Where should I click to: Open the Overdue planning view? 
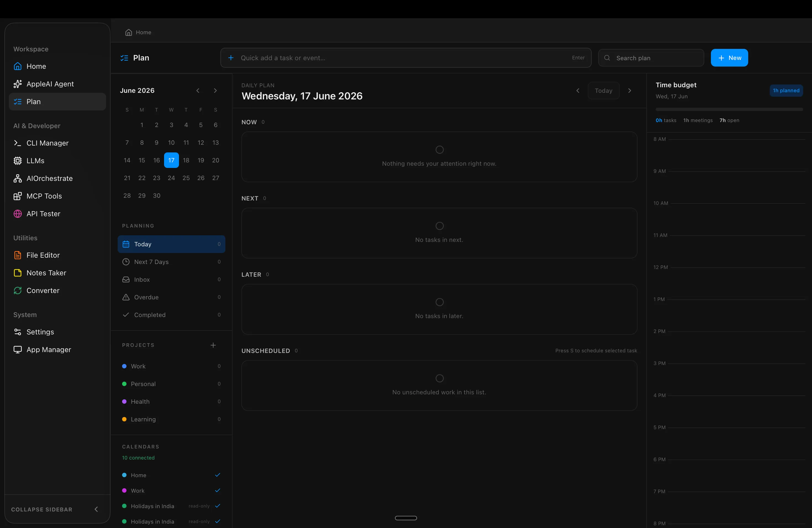(x=171, y=297)
